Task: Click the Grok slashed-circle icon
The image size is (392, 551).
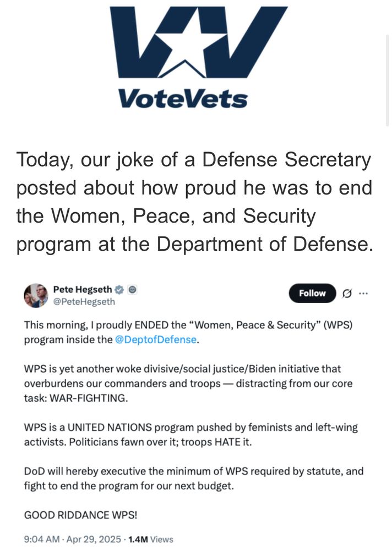Action: pyautogui.click(x=347, y=293)
